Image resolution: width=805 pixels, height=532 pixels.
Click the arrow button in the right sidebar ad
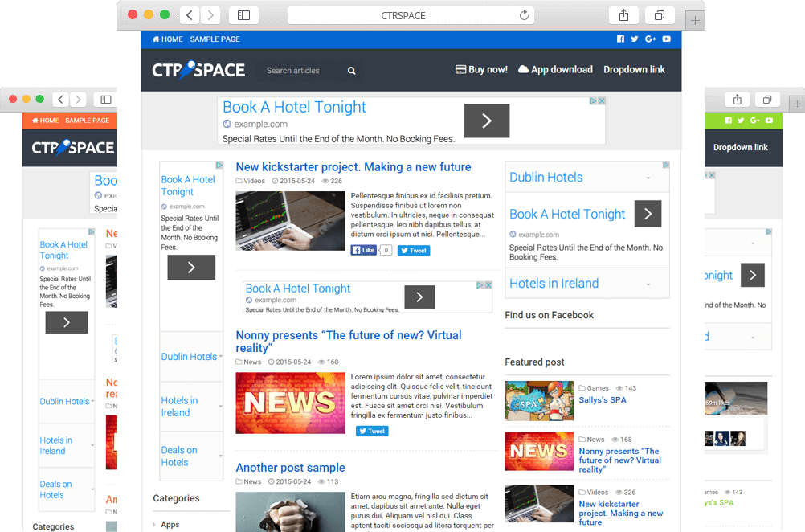pyautogui.click(x=648, y=214)
